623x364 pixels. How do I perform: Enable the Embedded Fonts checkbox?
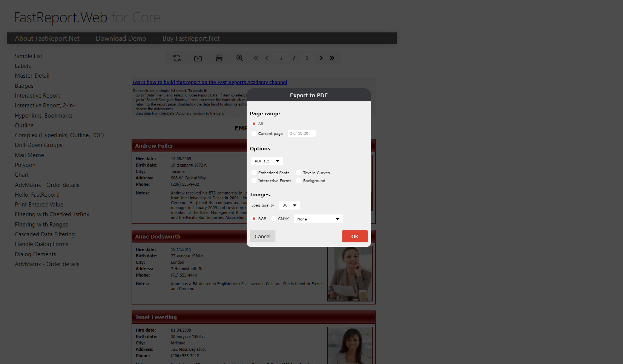254,173
